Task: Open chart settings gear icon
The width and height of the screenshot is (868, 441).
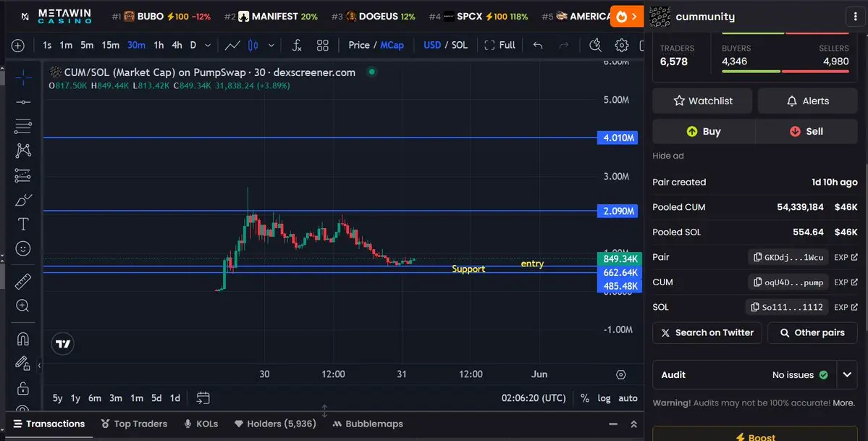Action: pos(622,46)
